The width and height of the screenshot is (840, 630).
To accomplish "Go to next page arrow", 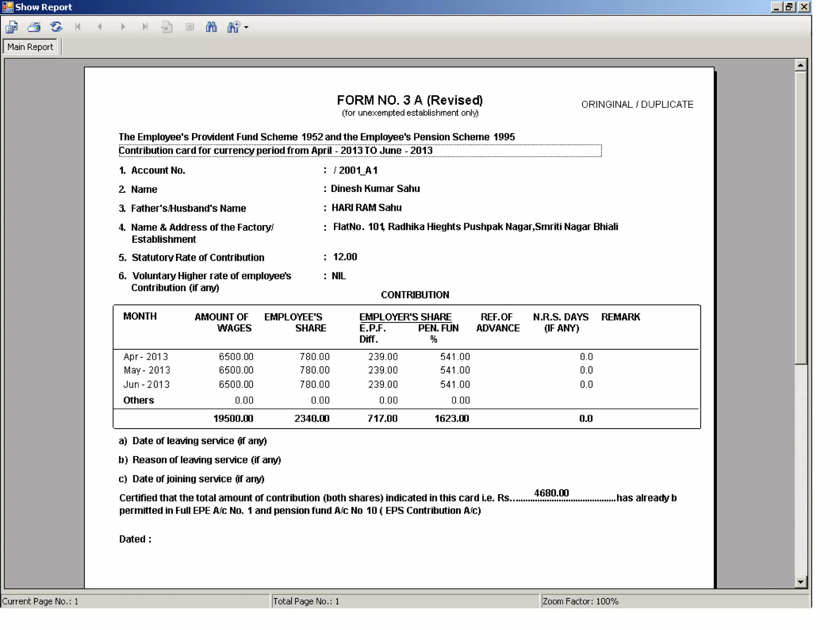I will point(123,27).
